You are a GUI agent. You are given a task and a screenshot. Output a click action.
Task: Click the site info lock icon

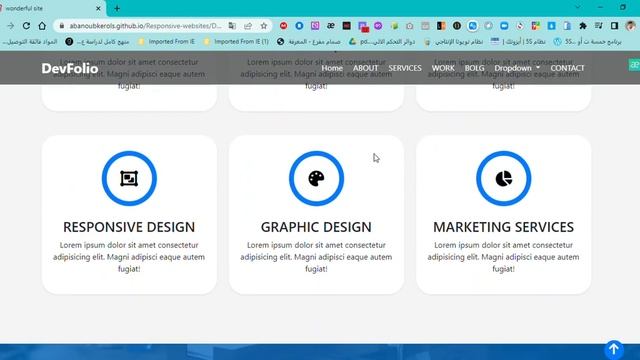pyautogui.click(x=62, y=26)
